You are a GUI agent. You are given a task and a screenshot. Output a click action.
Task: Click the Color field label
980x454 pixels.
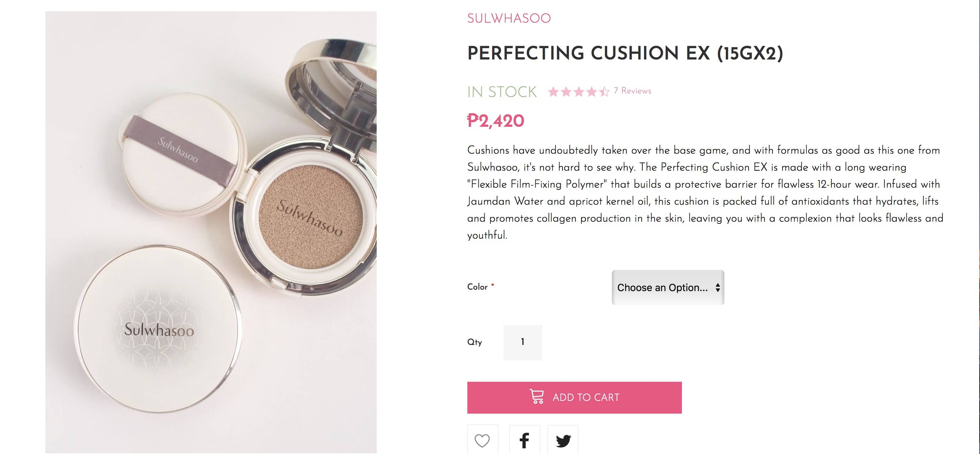[477, 287]
